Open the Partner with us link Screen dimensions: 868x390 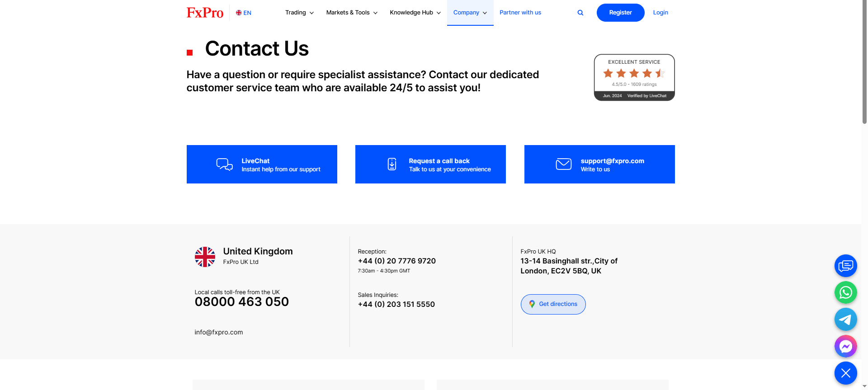(520, 13)
